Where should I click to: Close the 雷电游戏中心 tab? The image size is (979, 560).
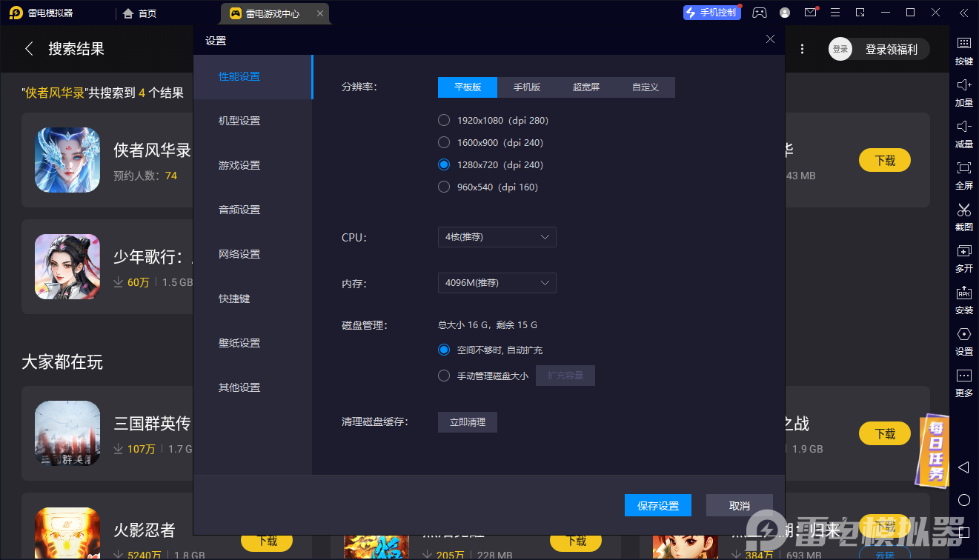coord(319,13)
